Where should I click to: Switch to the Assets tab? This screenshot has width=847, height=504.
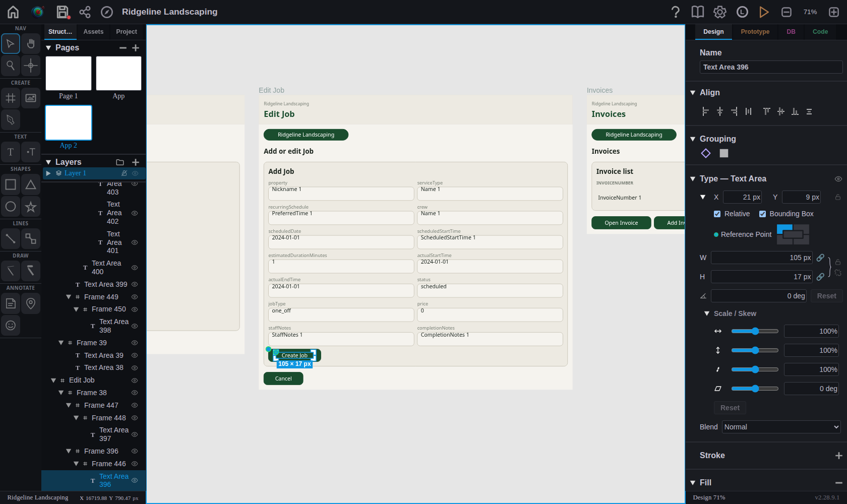click(x=93, y=32)
